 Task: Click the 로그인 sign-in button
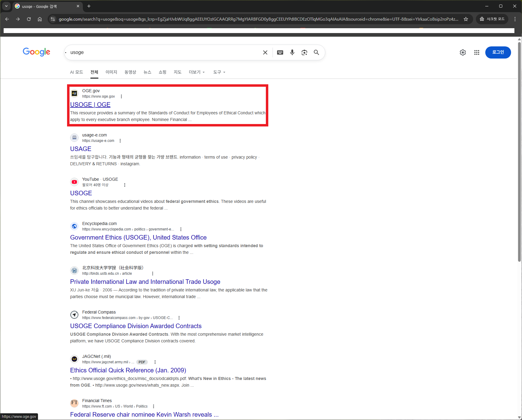pyautogui.click(x=498, y=52)
